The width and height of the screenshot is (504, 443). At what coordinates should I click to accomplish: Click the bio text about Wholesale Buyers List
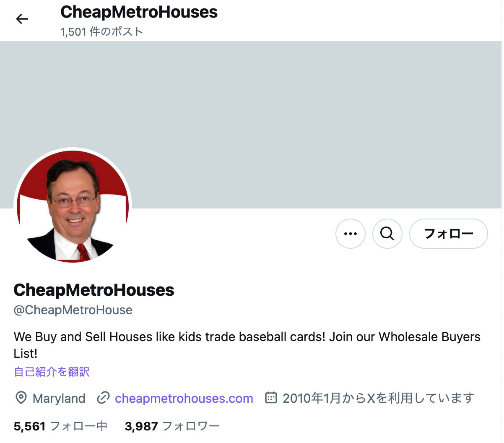247,345
